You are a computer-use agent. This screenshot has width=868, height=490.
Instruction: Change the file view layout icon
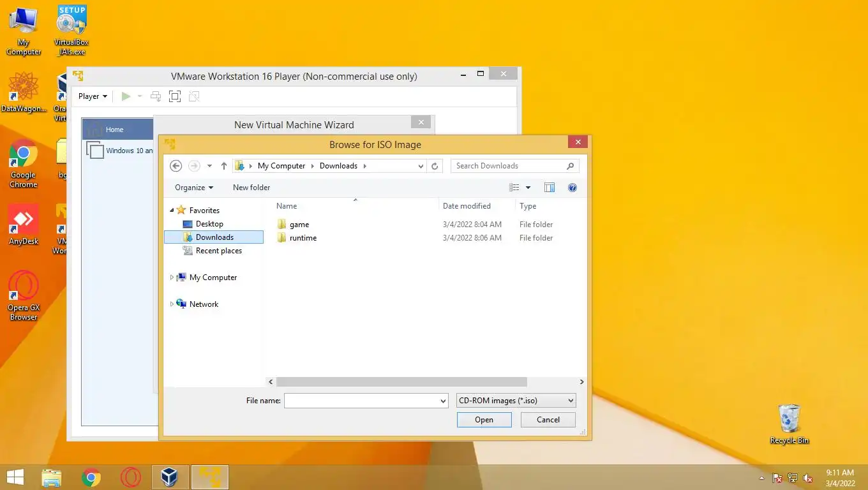(514, 188)
